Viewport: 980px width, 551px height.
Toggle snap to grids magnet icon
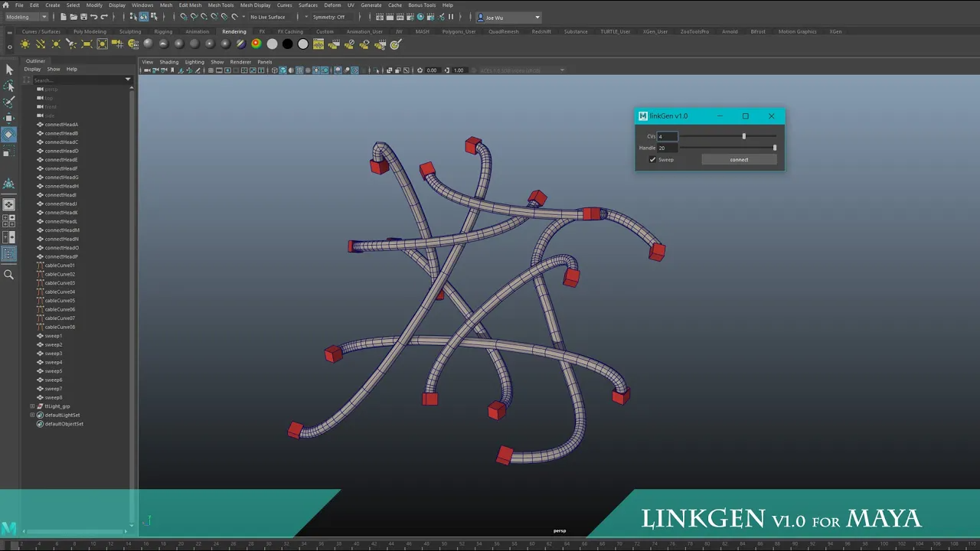pos(183,17)
